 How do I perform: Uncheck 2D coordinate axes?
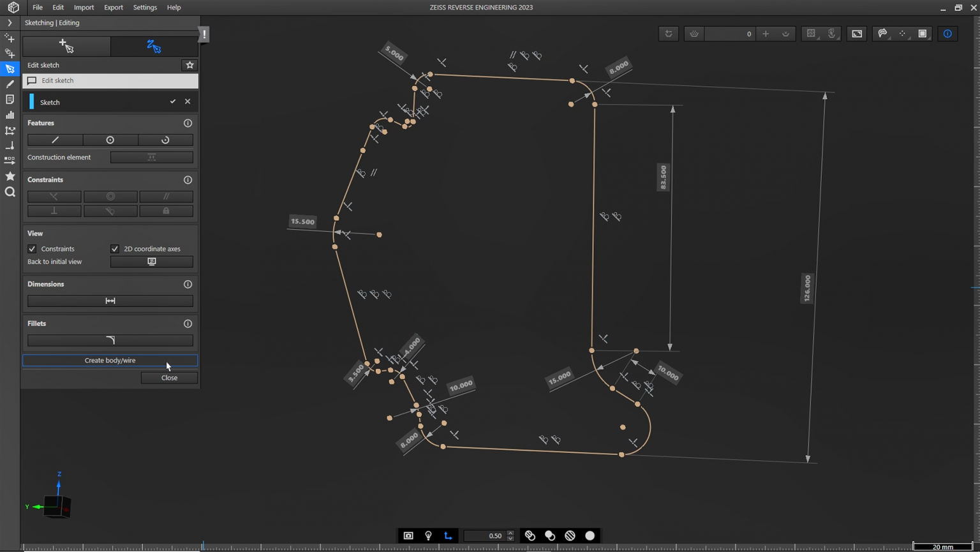(x=115, y=249)
